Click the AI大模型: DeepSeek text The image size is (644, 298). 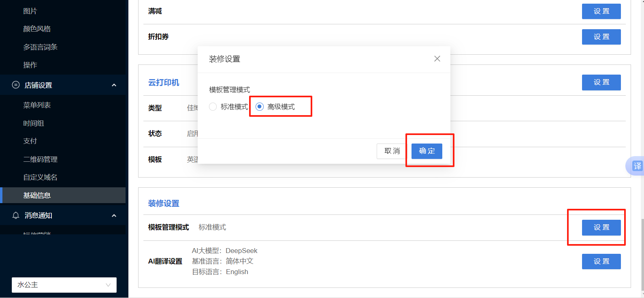coord(224,251)
